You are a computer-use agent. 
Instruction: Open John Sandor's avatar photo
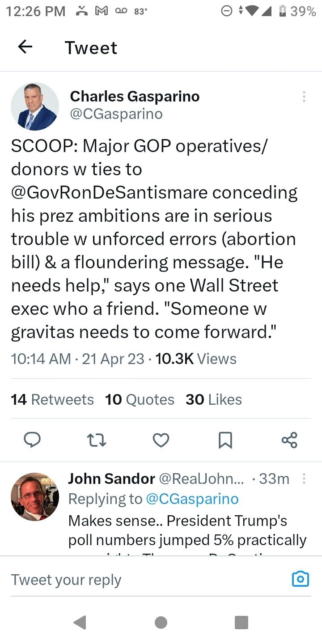[35, 497]
